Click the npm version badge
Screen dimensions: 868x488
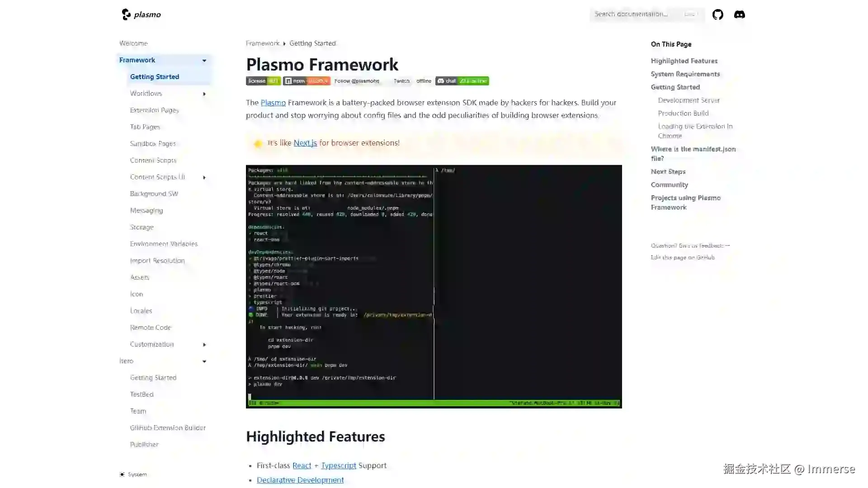(x=307, y=81)
